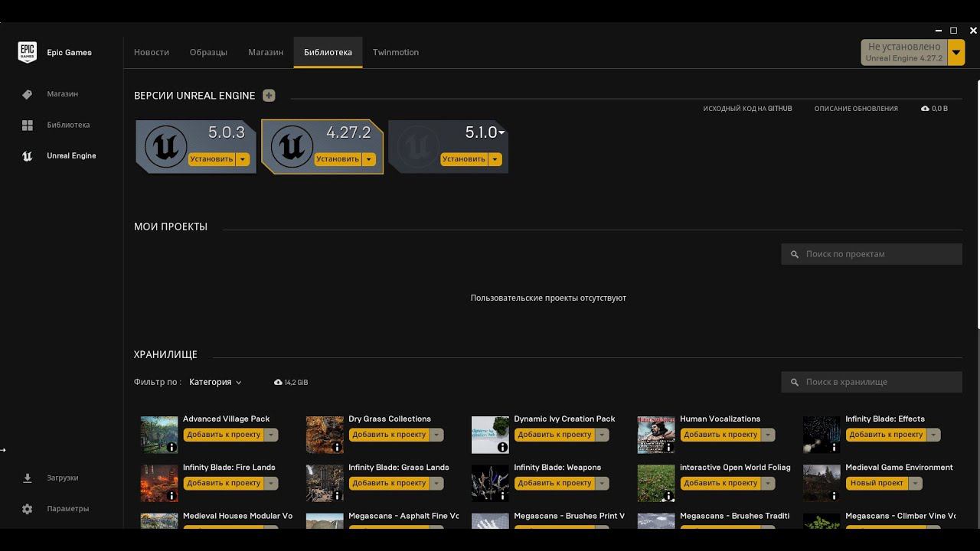Expand launch version dropdown arrow top right
The width and height of the screenshot is (980, 551).
coord(956,53)
